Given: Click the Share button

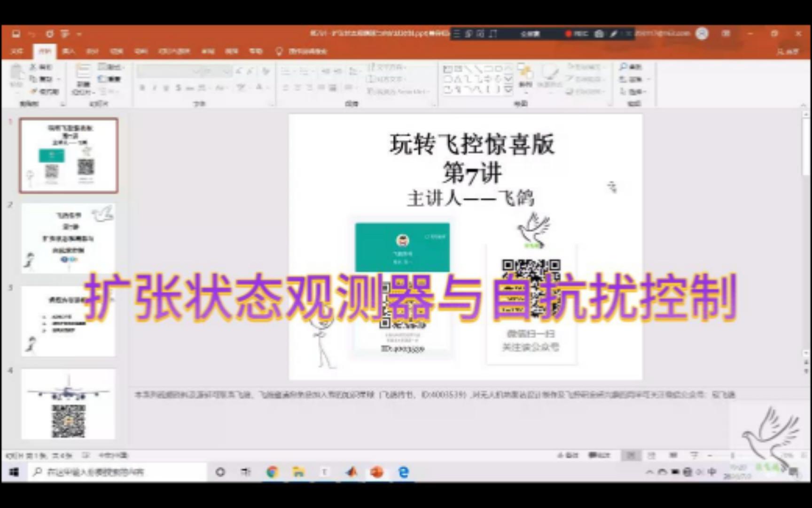Looking at the screenshot, I should tap(788, 51).
